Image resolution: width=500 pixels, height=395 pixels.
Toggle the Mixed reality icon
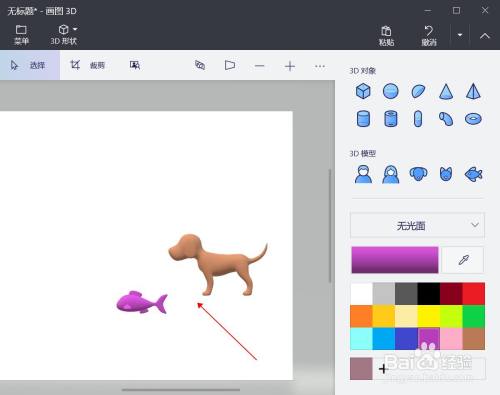click(200, 65)
